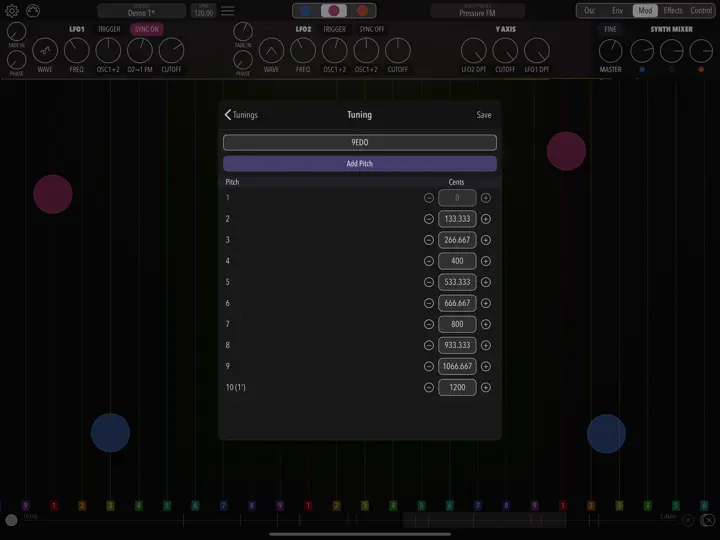Screen dimensions: 720x540
Task: Click plus icon on pitch 3 row
Action: point(486,240)
